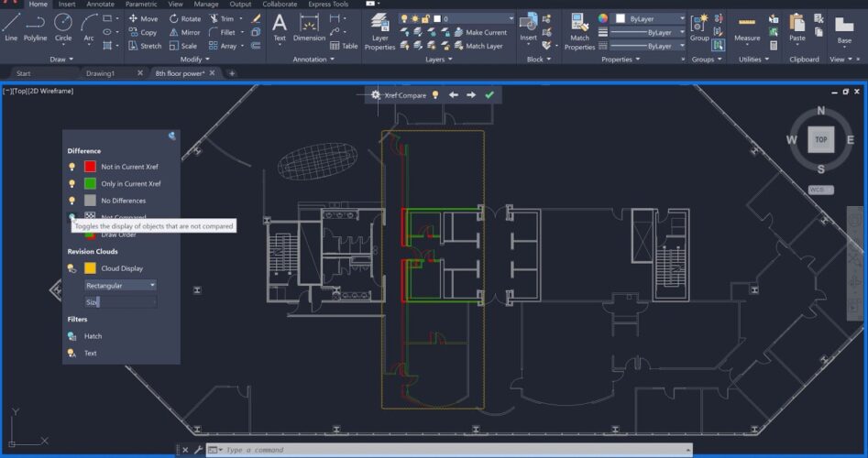Click the Rotate tool
868x458 pixels.
(x=185, y=18)
